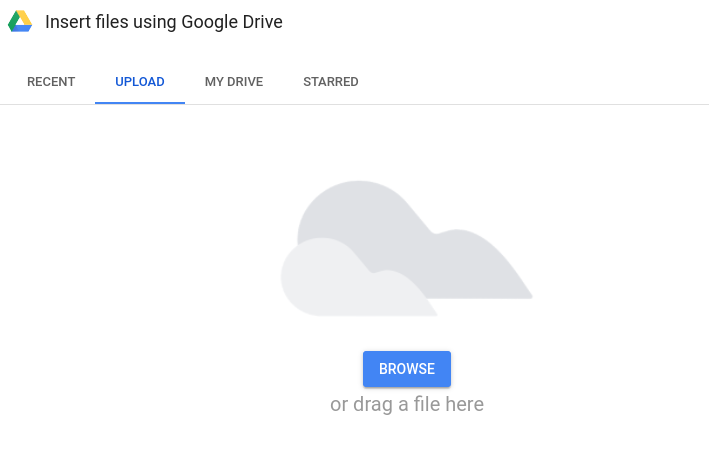Click the 'or drag a file here' text
The height and width of the screenshot is (470, 709).
pos(407,404)
